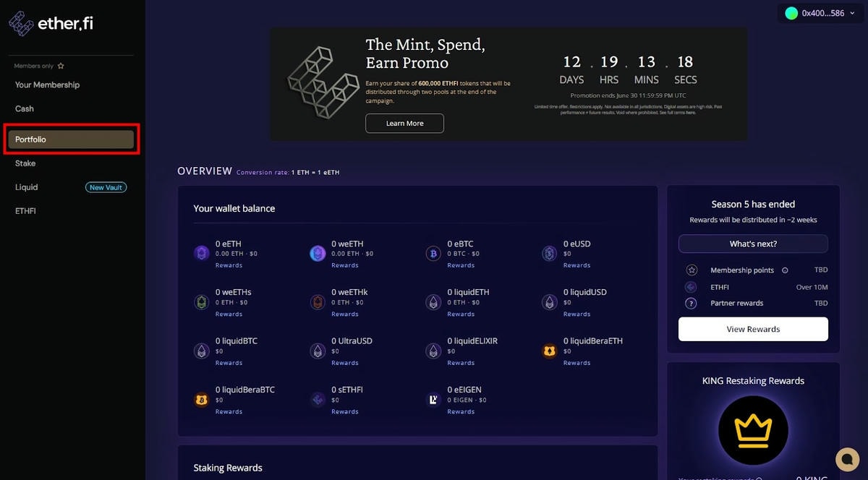The height and width of the screenshot is (480, 868).
Task: Click the View Rewards button
Action: click(x=753, y=329)
